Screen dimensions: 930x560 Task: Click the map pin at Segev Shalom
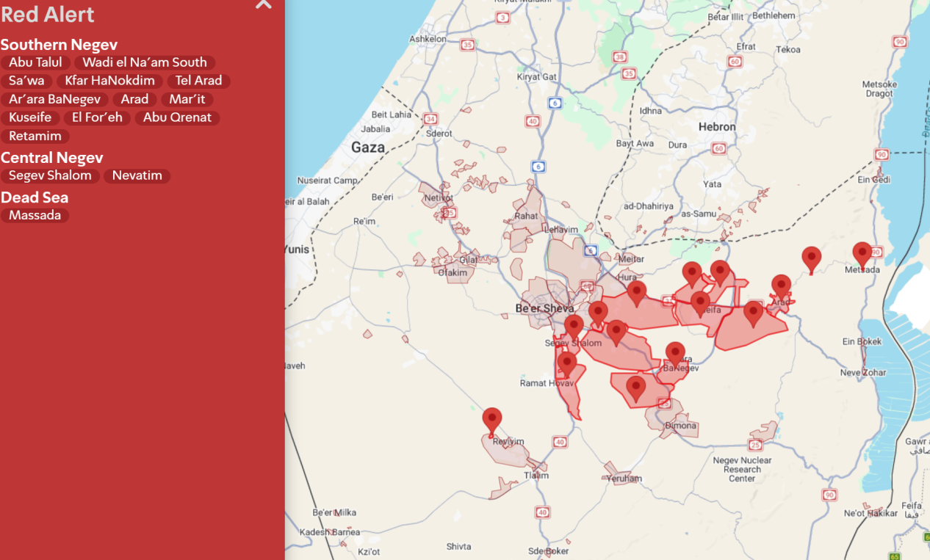(x=574, y=329)
